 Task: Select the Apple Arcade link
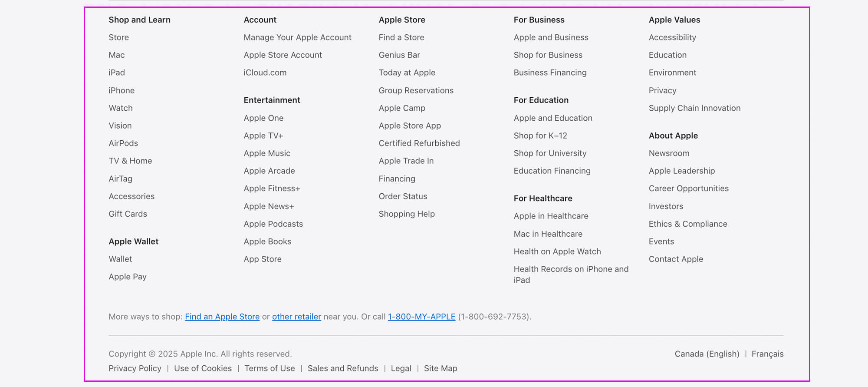[269, 171]
